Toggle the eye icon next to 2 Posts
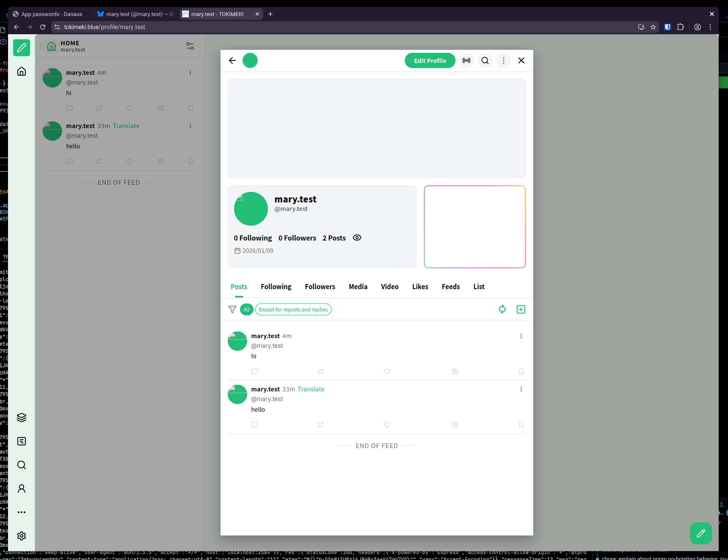The height and width of the screenshot is (560, 728). (x=357, y=238)
